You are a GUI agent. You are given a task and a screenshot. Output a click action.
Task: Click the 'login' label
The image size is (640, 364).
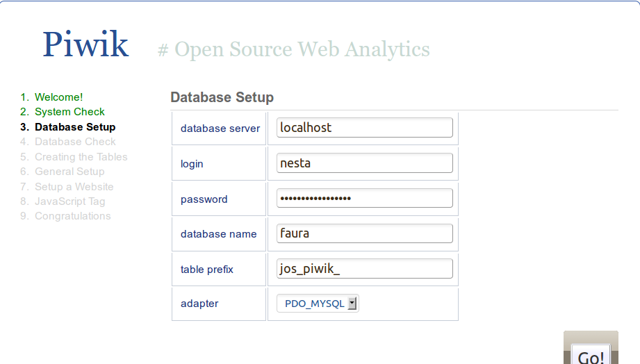(x=192, y=164)
